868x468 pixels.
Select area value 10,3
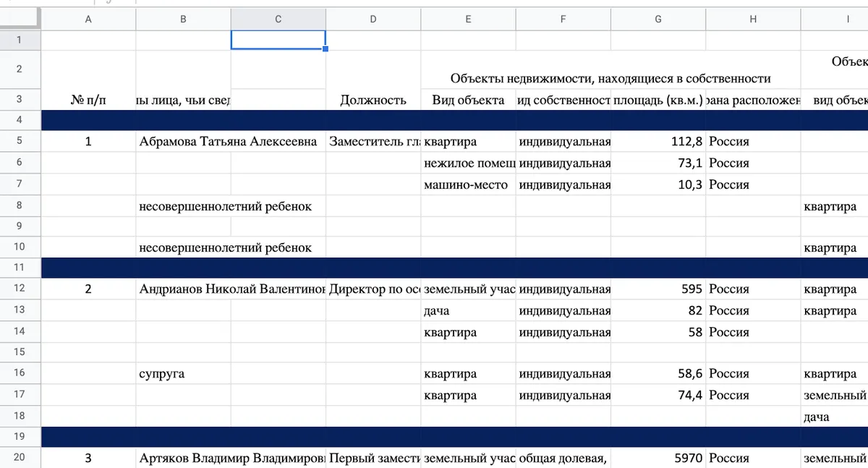click(658, 184)
